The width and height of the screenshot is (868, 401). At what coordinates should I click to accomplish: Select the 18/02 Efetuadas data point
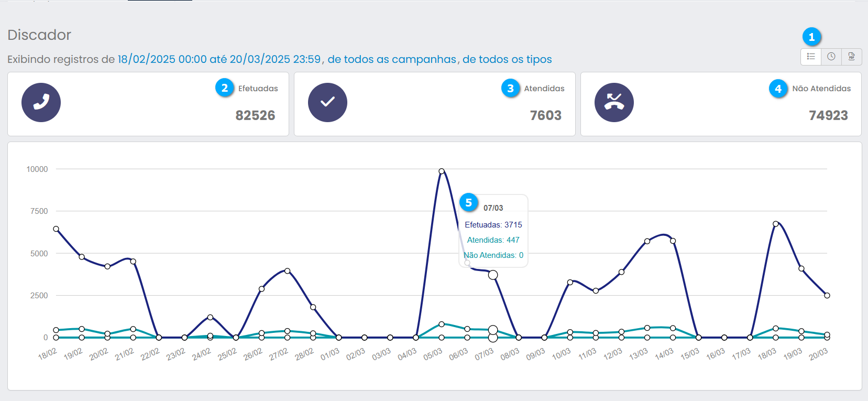tap(56, 229)
